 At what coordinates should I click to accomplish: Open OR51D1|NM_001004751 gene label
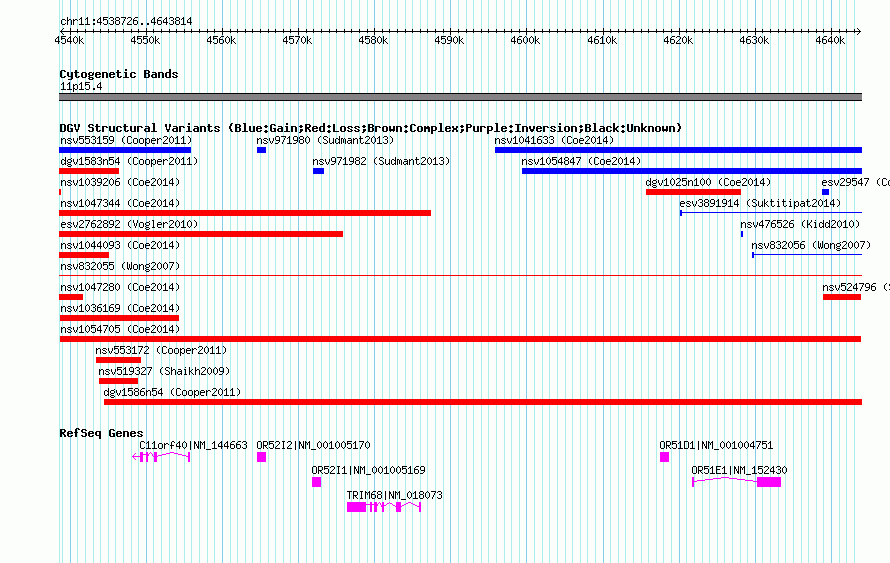click(x=716, y=446)
